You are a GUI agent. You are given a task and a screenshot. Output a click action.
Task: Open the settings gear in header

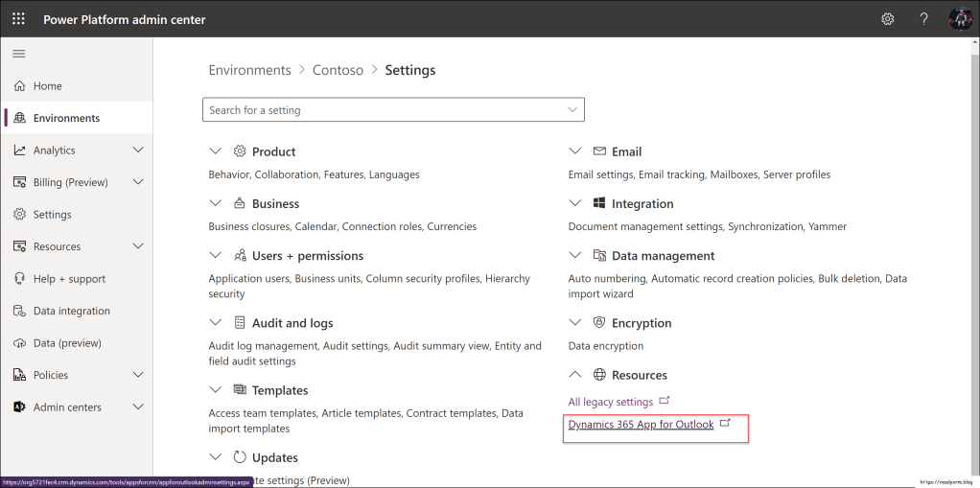887,19
